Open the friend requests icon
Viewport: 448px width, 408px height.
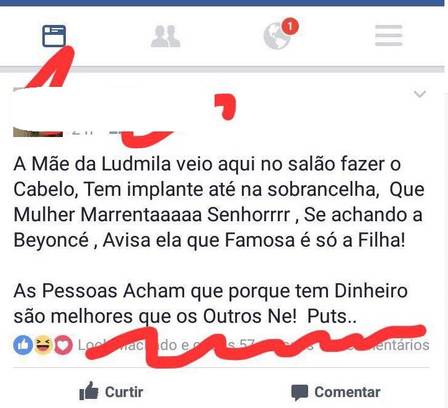(x=165, y=36)
